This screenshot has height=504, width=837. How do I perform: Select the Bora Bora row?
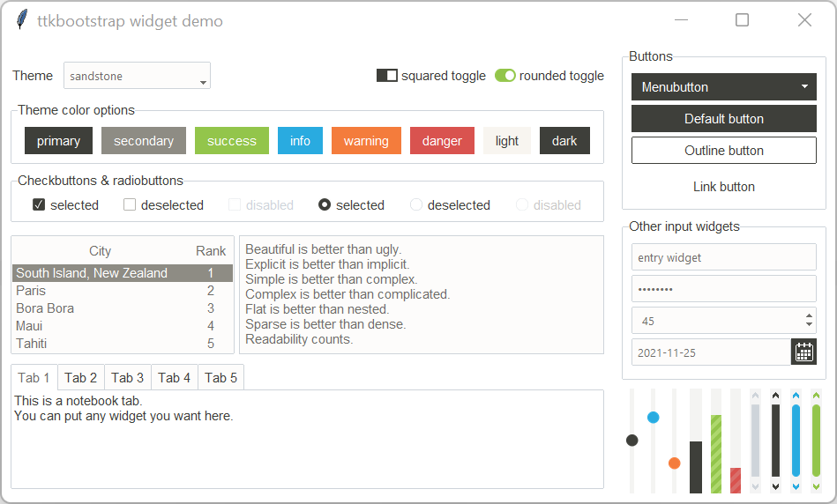[x=123, y=308]
